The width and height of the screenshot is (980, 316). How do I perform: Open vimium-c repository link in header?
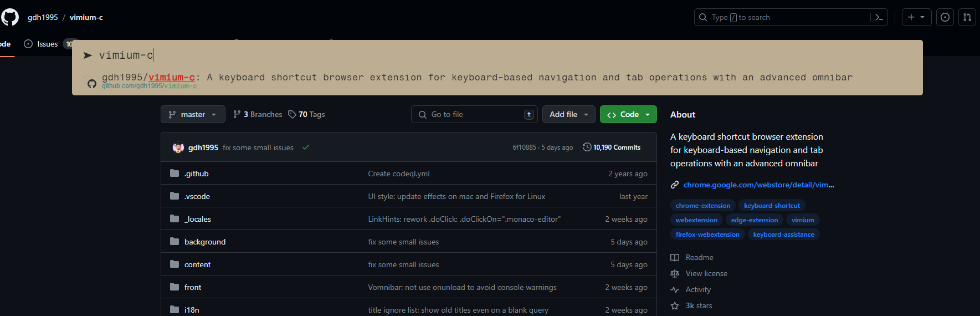click(x=86, y=17)
